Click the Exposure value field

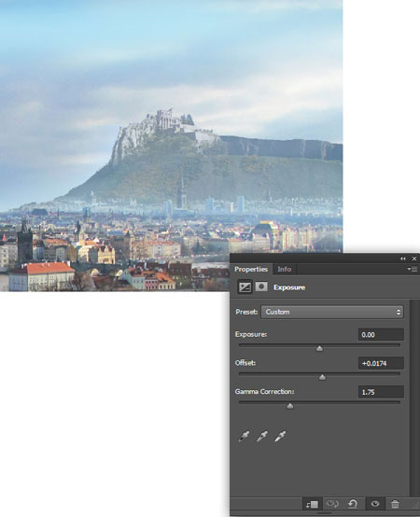tap(381, 335)
